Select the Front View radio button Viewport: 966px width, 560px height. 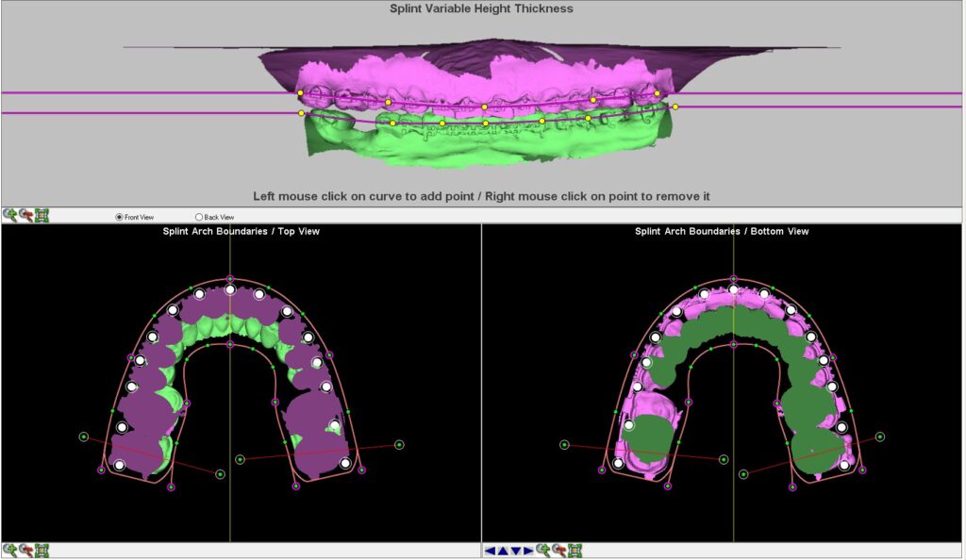[x=119, y=217]
